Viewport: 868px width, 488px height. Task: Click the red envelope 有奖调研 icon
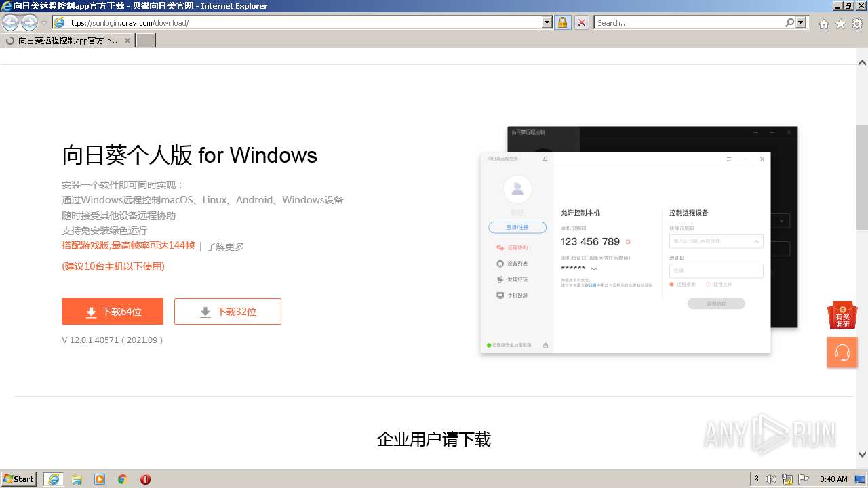(842, 315)
